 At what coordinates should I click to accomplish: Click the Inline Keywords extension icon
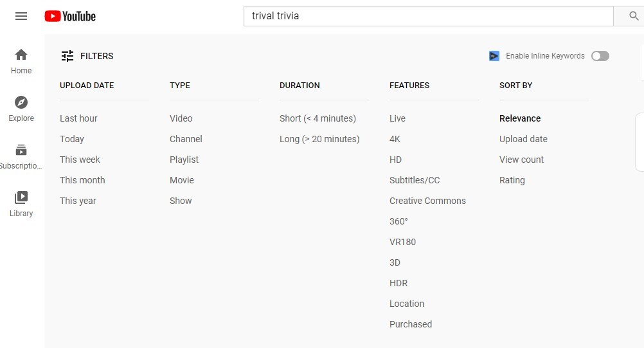pyautogui.click(x=494, y=56)
